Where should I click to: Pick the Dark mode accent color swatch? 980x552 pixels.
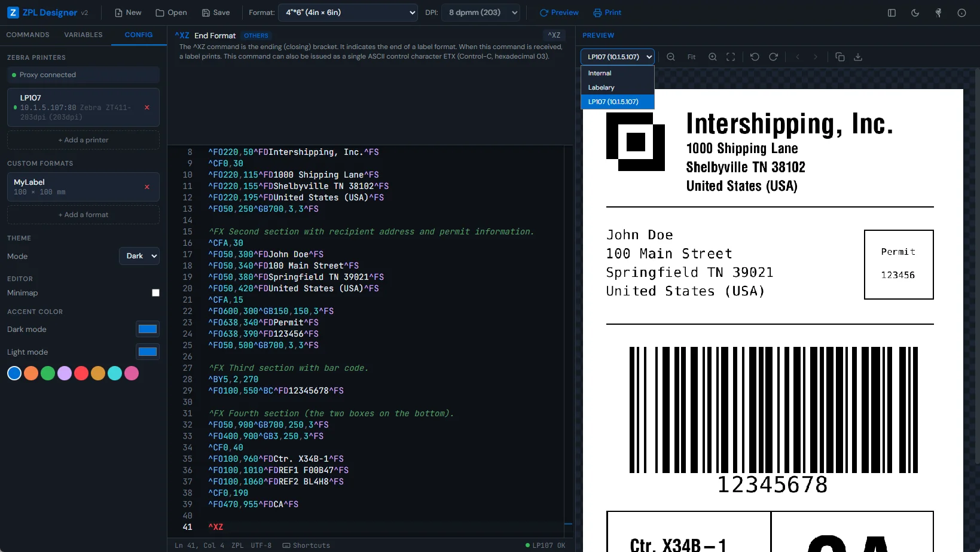147,329
